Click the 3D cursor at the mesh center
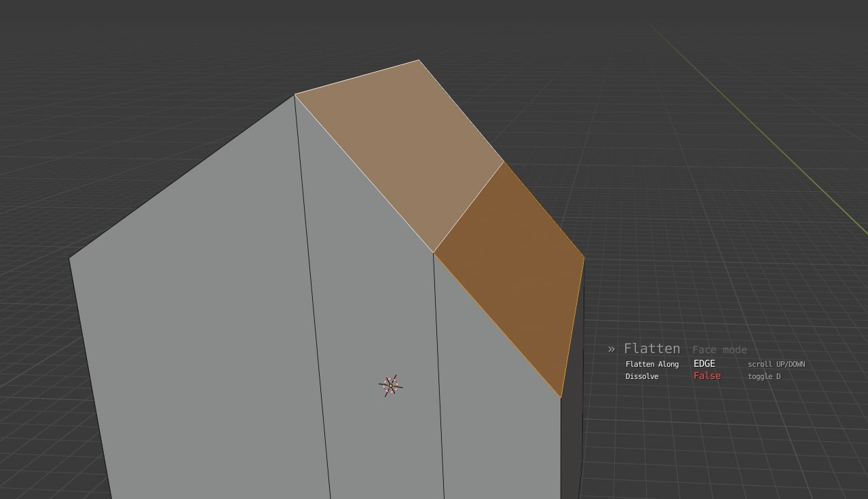Image resolution: width=868 pixels, height=499 pixels. [x=390, y=386]
